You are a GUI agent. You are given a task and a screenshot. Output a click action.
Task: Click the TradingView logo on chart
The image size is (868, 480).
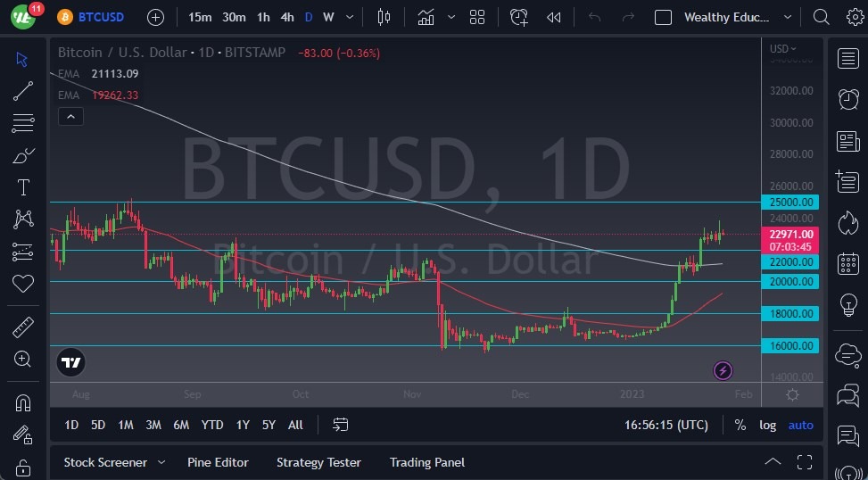(x=70, y=362)
